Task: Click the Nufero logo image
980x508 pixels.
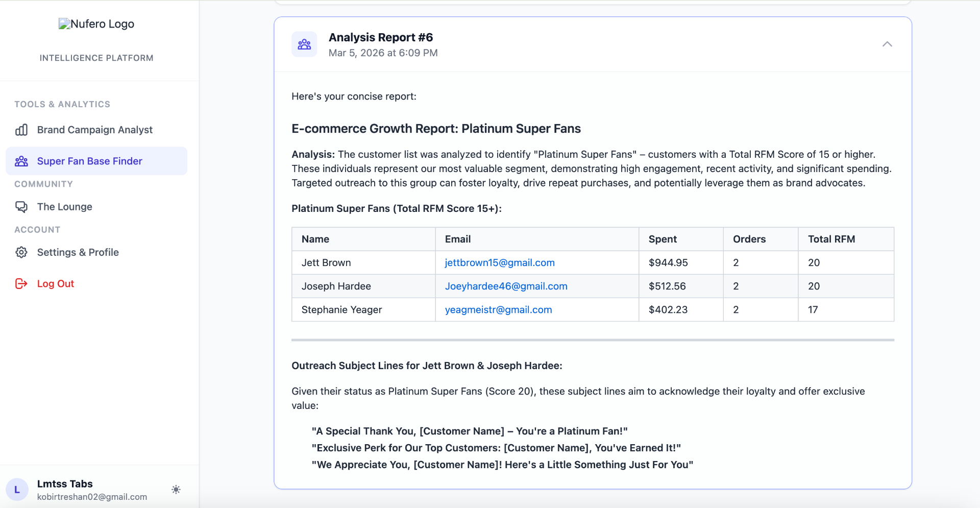Action: 96,23
